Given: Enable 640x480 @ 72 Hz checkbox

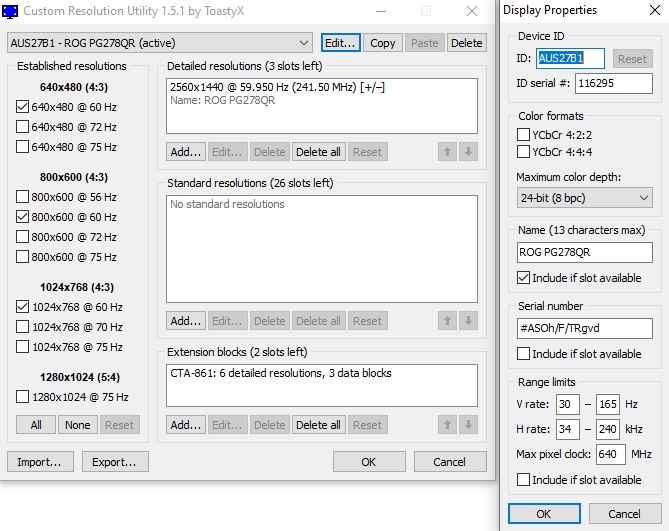Looking at the screenshot, I should coord(23,127).
